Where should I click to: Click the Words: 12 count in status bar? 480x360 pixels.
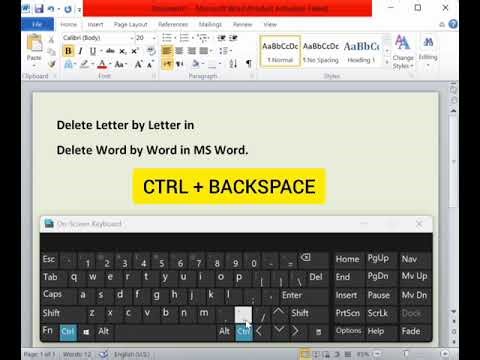(x=77, y=354)
